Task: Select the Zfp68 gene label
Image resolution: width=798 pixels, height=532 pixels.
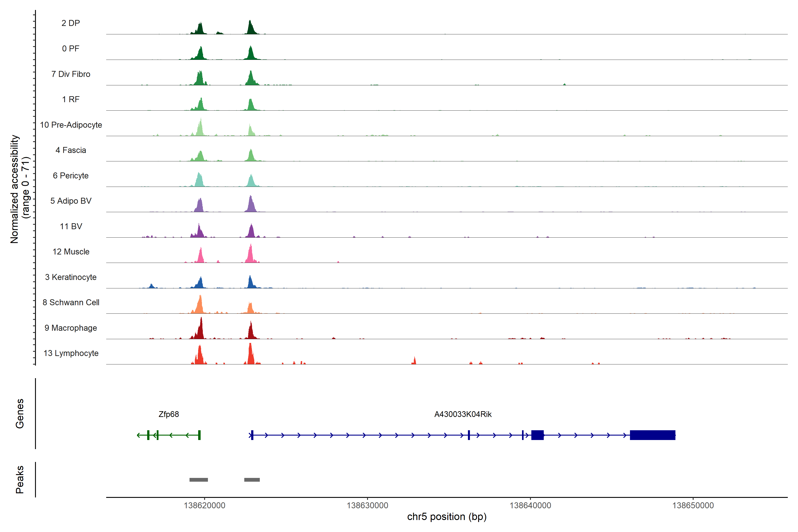Action: (169, 414)
